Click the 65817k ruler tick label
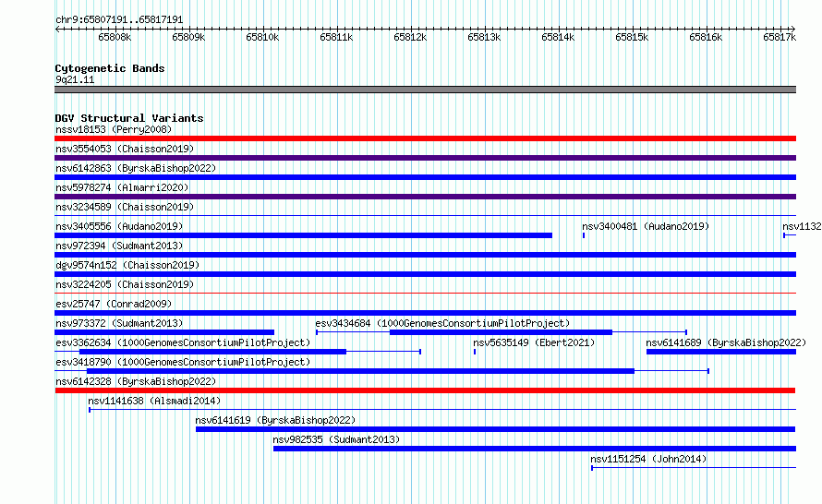 [x=780, y=37]
